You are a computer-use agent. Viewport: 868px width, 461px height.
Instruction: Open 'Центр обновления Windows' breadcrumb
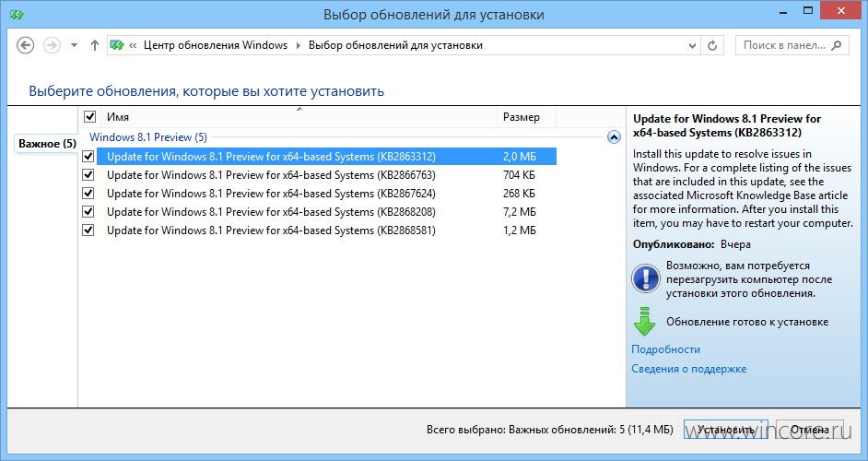216,45
